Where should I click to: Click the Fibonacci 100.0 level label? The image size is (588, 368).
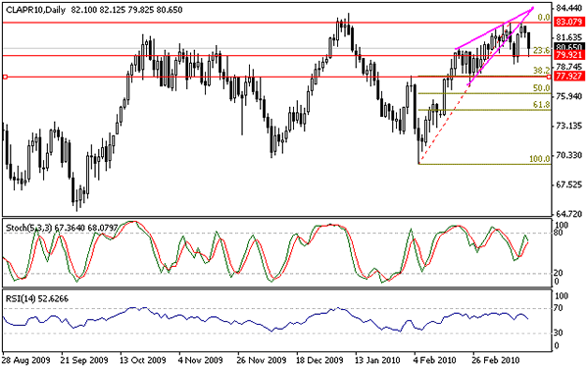540,159
